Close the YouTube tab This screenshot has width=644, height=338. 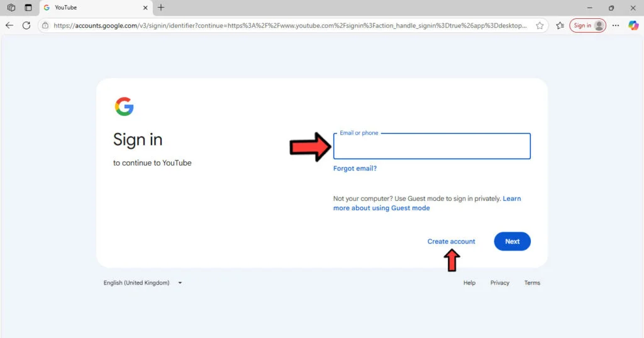146,8
